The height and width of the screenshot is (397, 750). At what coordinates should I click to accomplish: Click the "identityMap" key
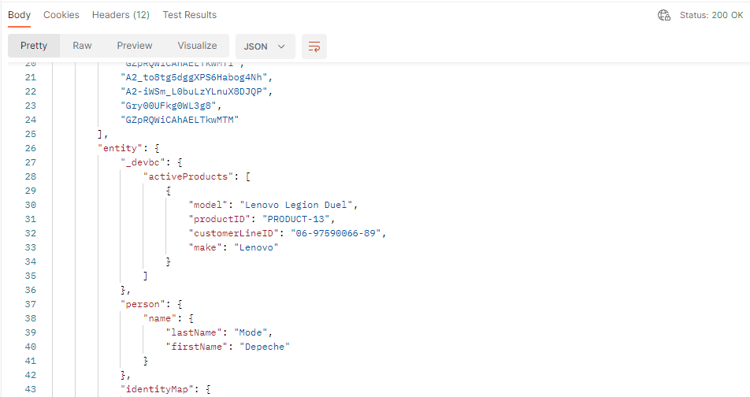click(157, 389)
